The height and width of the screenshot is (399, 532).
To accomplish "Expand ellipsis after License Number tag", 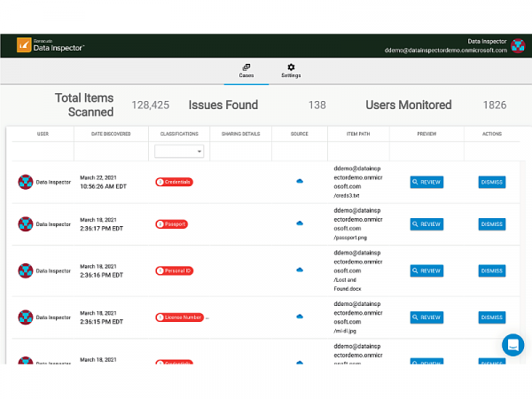I will [x=207, y=318].
